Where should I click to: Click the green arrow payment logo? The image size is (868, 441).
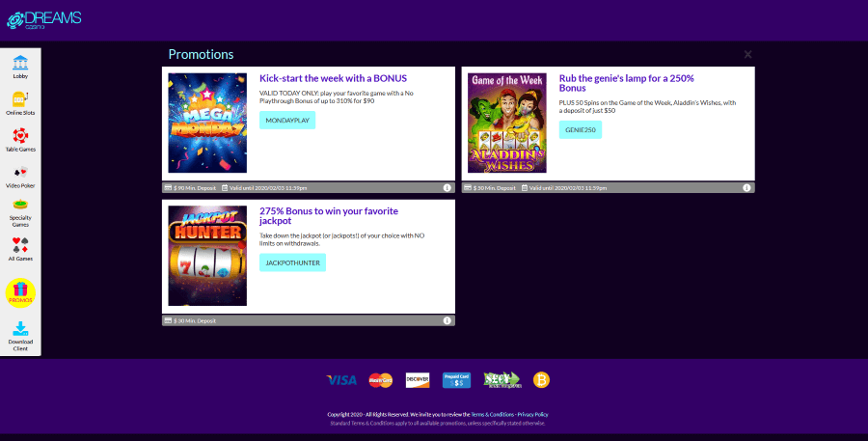[x=502, y=380]
